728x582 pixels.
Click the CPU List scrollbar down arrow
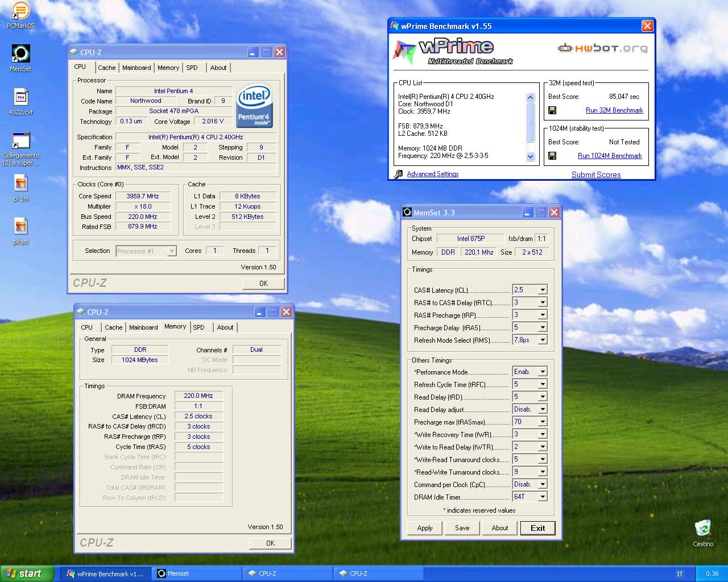pyautogui.click(x=530, y=157)
